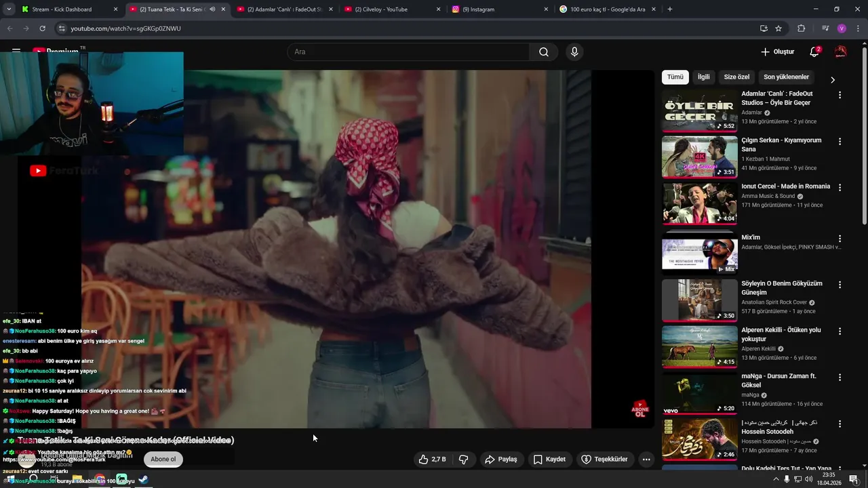Switch to Instagram tab
Image resolution: width=868 pixels, height=488 pixels.
500,9
